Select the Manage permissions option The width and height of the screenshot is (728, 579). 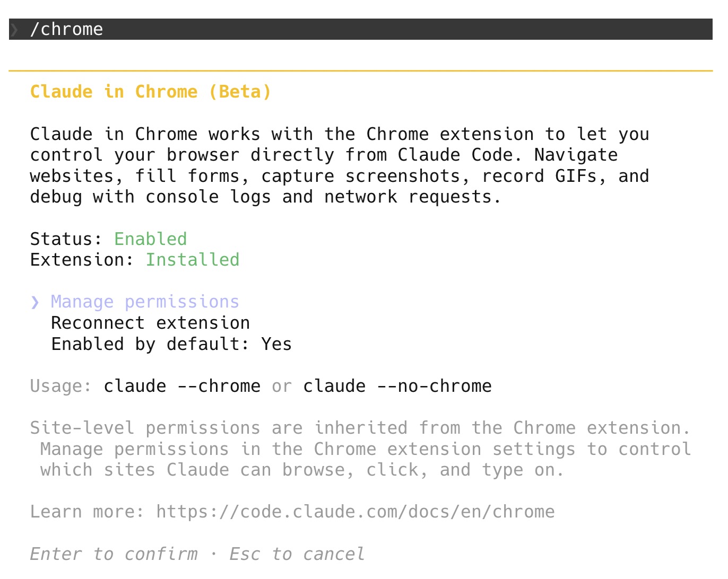144,301
